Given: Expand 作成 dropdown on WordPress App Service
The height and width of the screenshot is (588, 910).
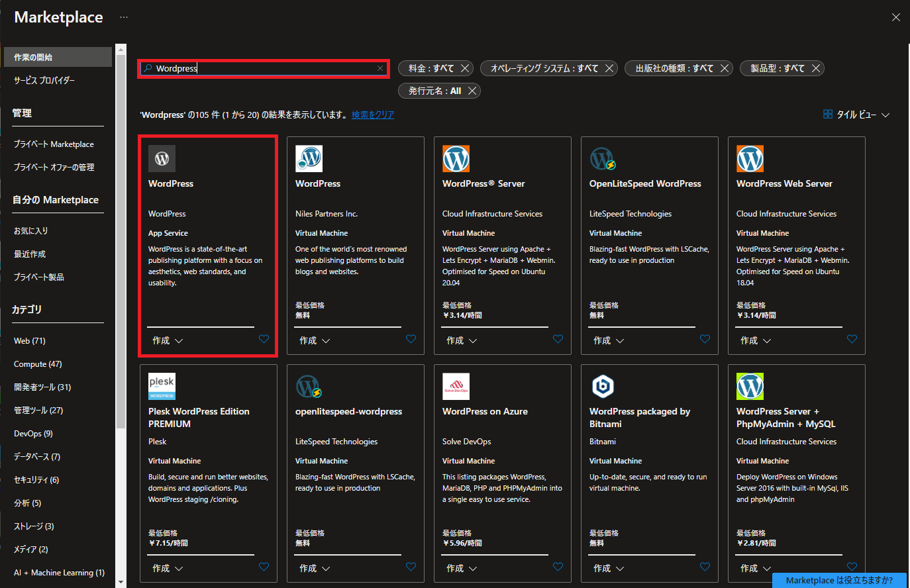Looking at the screenshot, I should [x=168, y=340].
